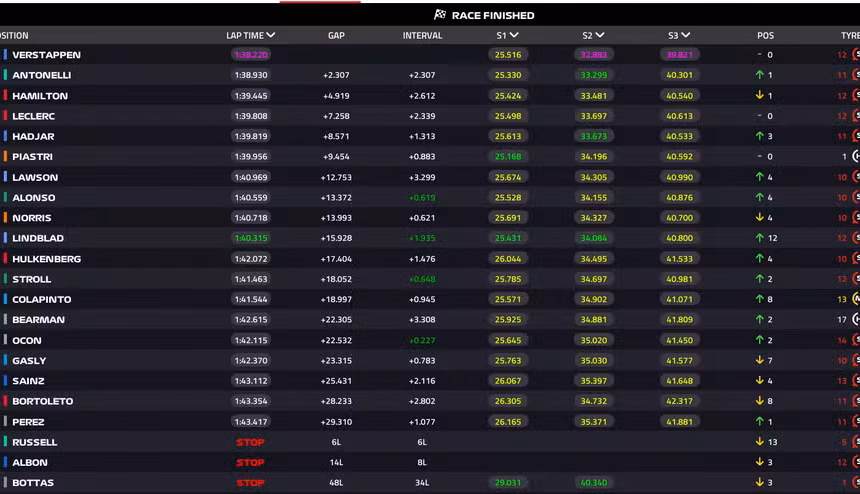This screenshot has height=494, width=860.
Task: Click Piastri's green S1 time 25.168
Action: click(x=508, y=157)
